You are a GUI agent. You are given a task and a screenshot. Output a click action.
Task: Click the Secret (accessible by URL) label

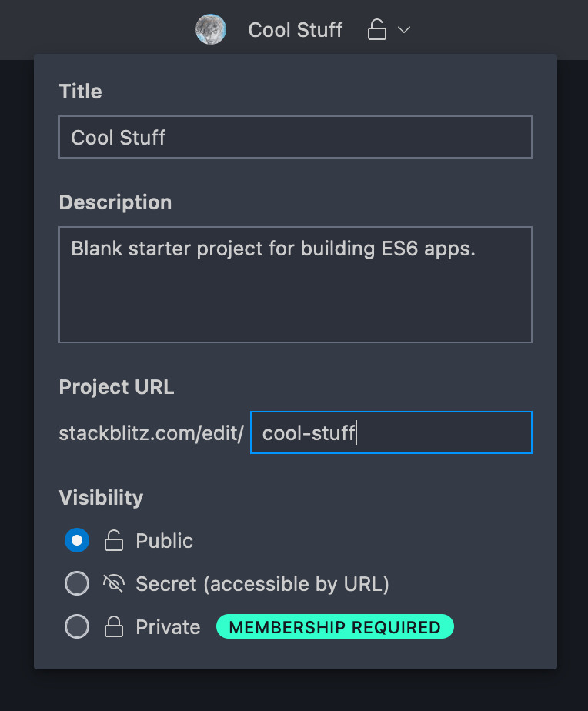pos(262,583)
